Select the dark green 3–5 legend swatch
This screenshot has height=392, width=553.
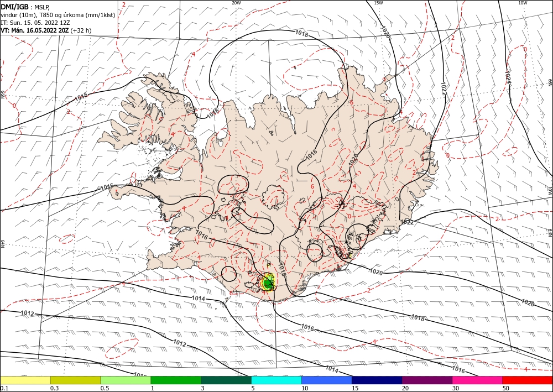click(x=226, y=380)
